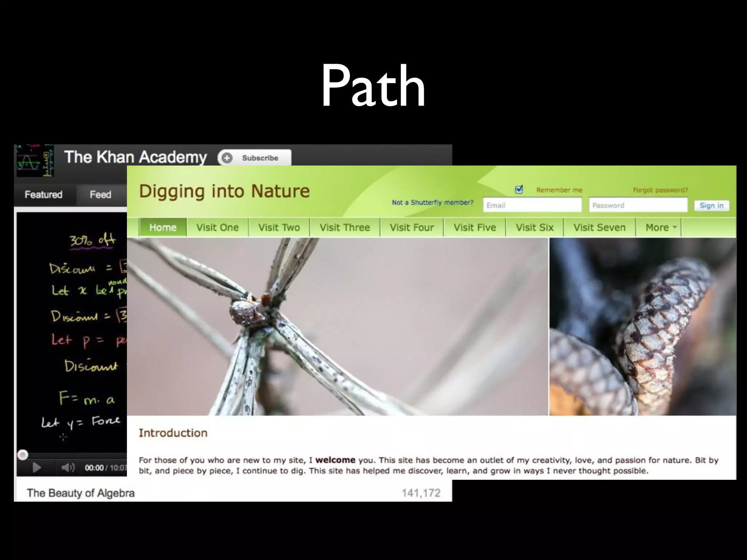Viewport: 747px width, 560px height.
Task: Click the 141,172 view count
Action: click(421, 493)
